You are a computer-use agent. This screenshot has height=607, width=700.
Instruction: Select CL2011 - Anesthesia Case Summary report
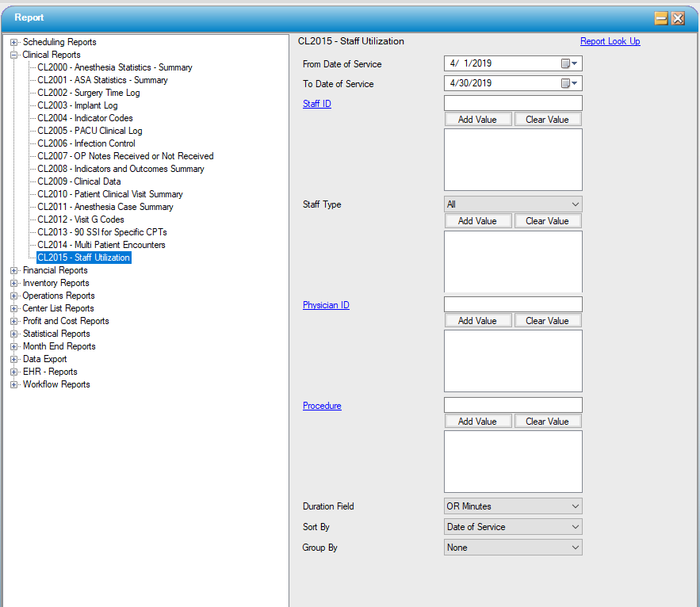pyautogui.click(x=105, y=207)
